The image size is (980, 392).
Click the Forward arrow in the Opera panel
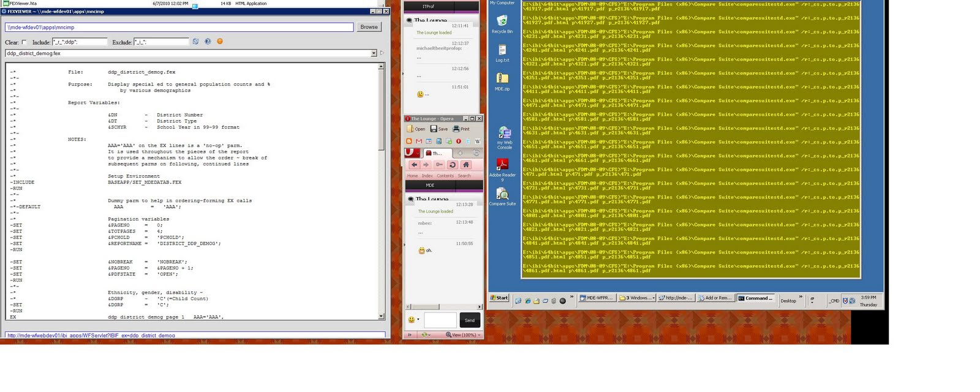426,165
